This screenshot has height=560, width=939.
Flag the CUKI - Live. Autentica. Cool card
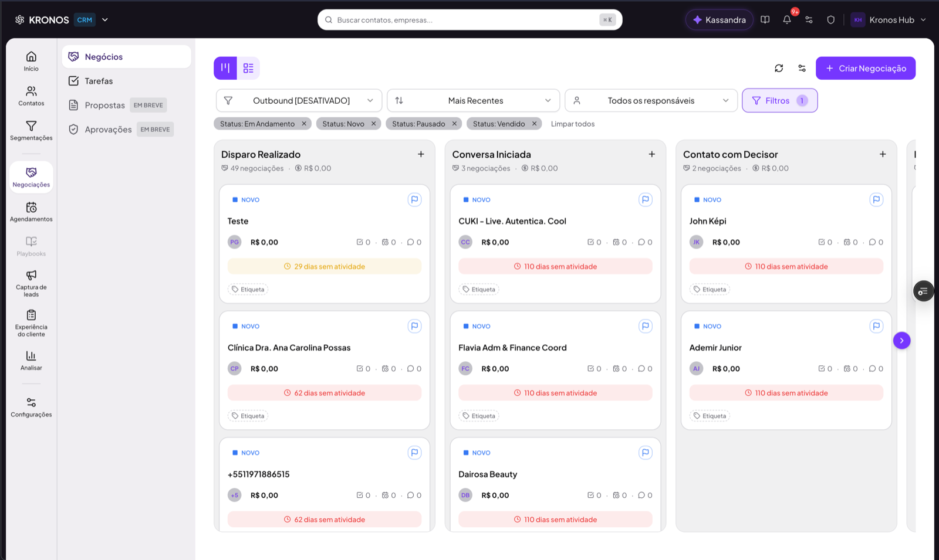tap(645, 199)
